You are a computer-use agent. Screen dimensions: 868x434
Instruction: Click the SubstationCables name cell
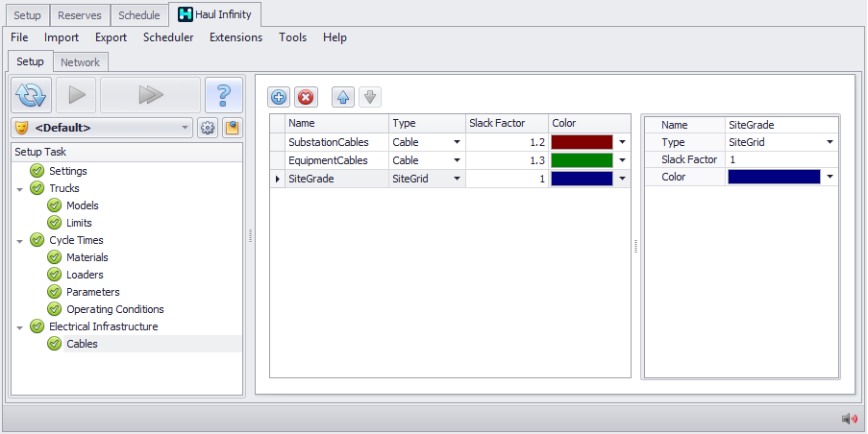[x=336, y=142]
